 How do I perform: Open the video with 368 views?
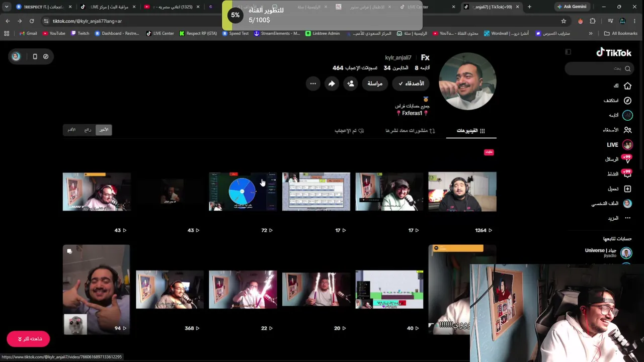click(x=170, y=290)
